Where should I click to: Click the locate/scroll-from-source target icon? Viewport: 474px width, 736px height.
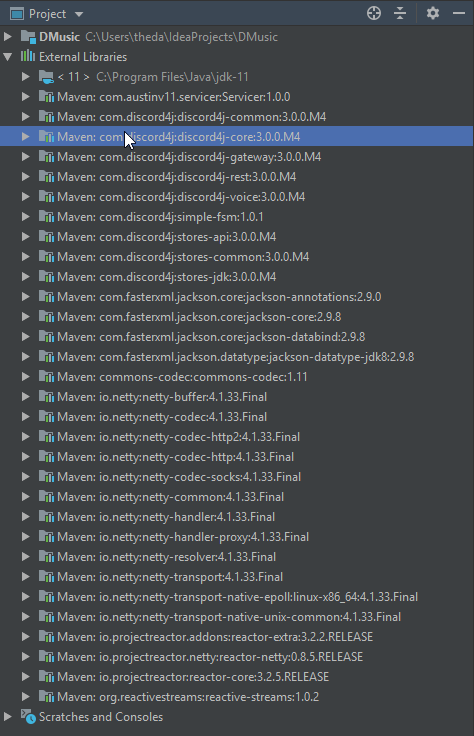(374, 13)
